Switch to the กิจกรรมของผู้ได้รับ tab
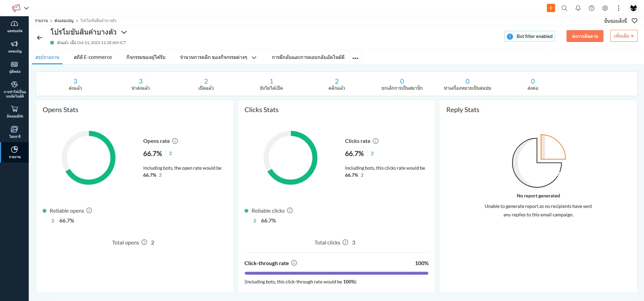Screen dimensions: 644x301 coord(146,57)
